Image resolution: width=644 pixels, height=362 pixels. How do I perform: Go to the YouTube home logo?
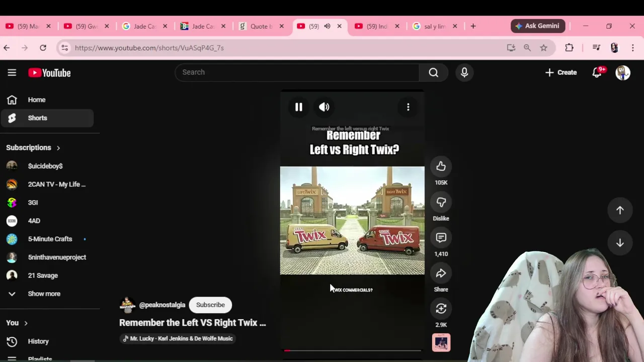point(49,73)
